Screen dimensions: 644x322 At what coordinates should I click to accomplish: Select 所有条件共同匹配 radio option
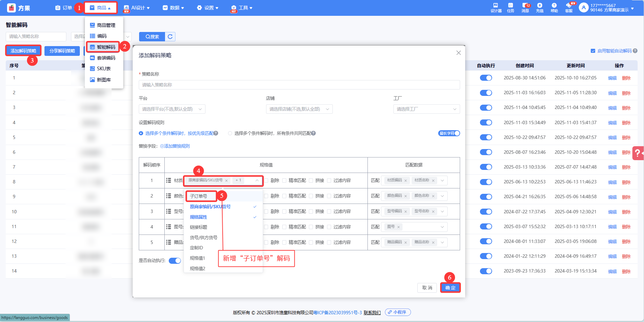pos(230,133)
